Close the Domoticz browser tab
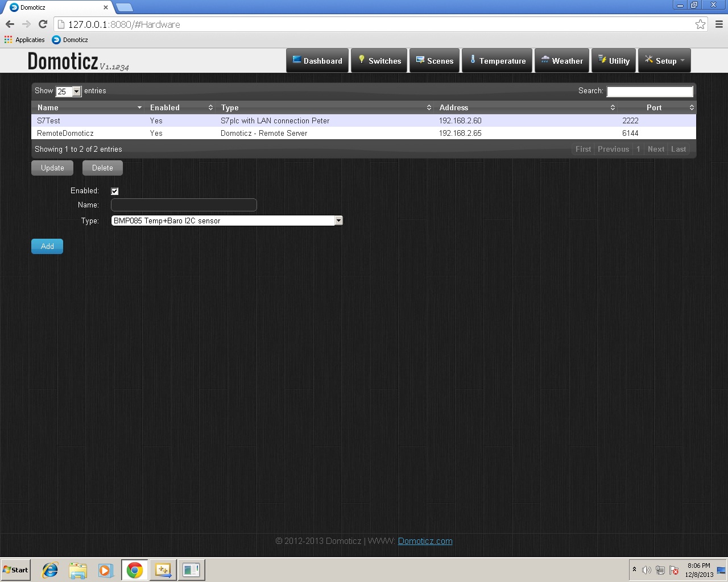This screenshot has height=582, width=728. (106, 7)
